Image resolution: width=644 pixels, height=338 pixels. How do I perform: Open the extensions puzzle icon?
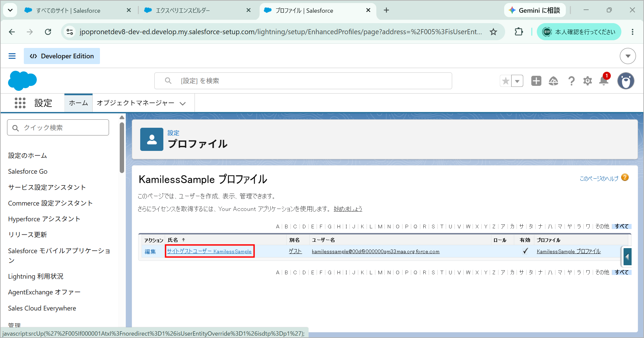(519, 32)
